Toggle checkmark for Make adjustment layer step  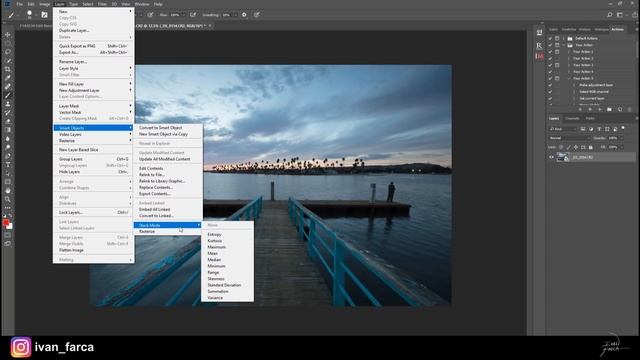[x=550, y=85]
